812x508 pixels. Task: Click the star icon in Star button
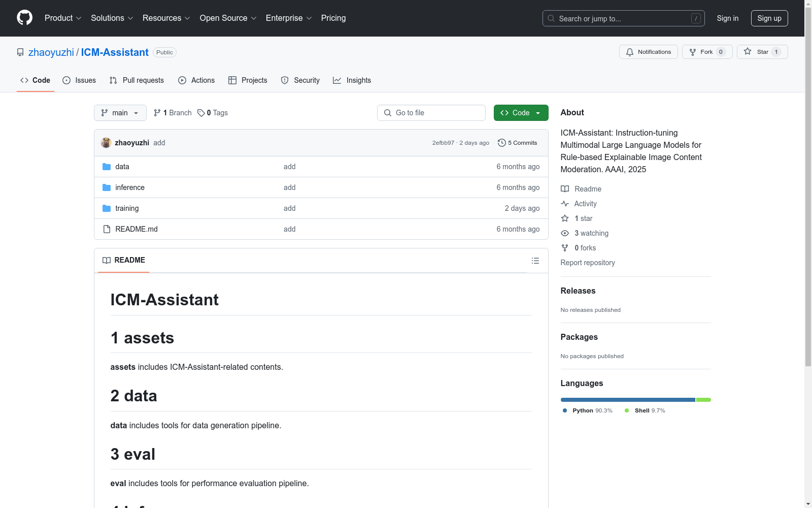point(748,51)
